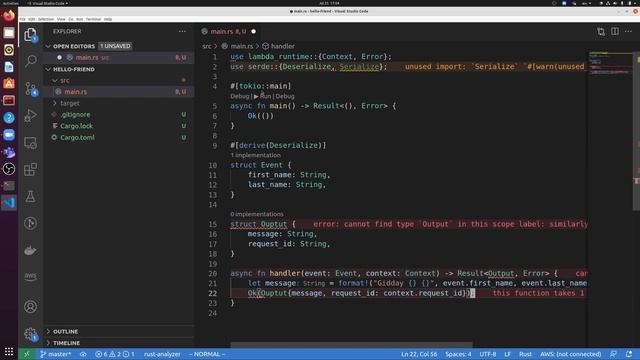Click the '1 implementation' code lens

pos(256,155)
